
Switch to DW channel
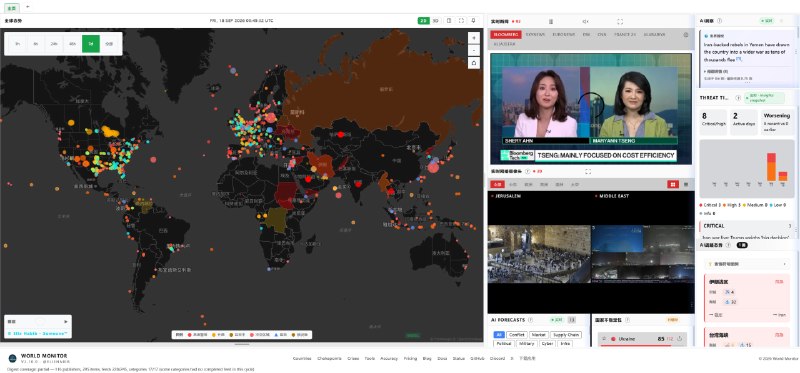click(586, 35)
